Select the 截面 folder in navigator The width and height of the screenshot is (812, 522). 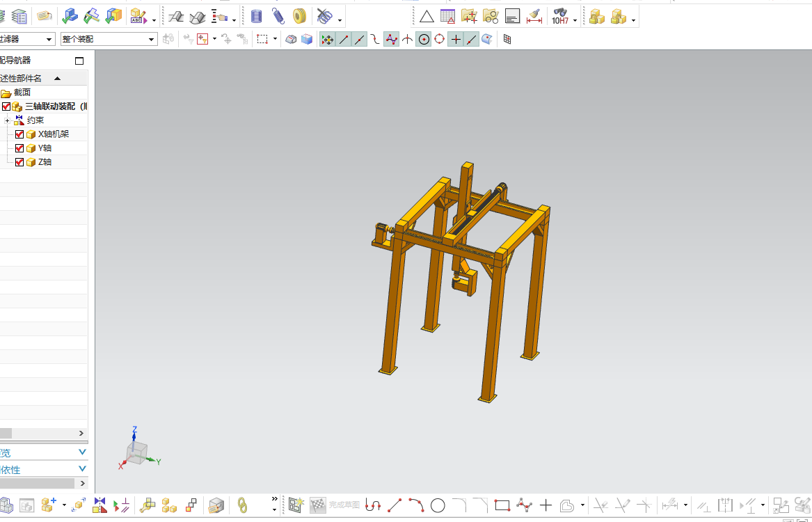coord(16,92)
